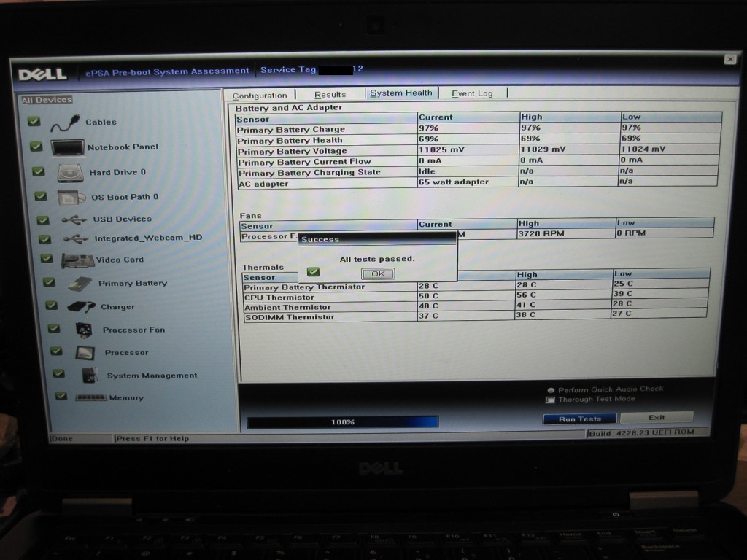This screenshot has height=560, width=747.
Task: Select the All Devices heading
Action: (x=47, y=100)
